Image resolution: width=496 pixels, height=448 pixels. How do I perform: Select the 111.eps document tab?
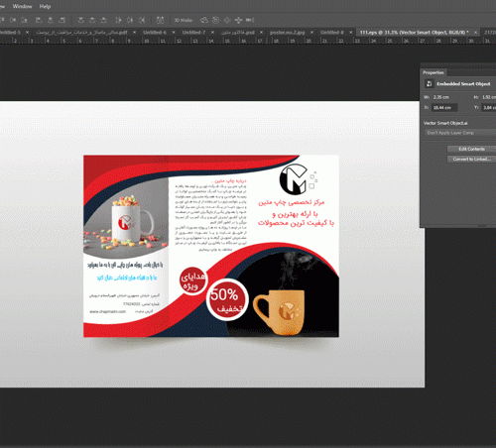click(x=414, y=33)
